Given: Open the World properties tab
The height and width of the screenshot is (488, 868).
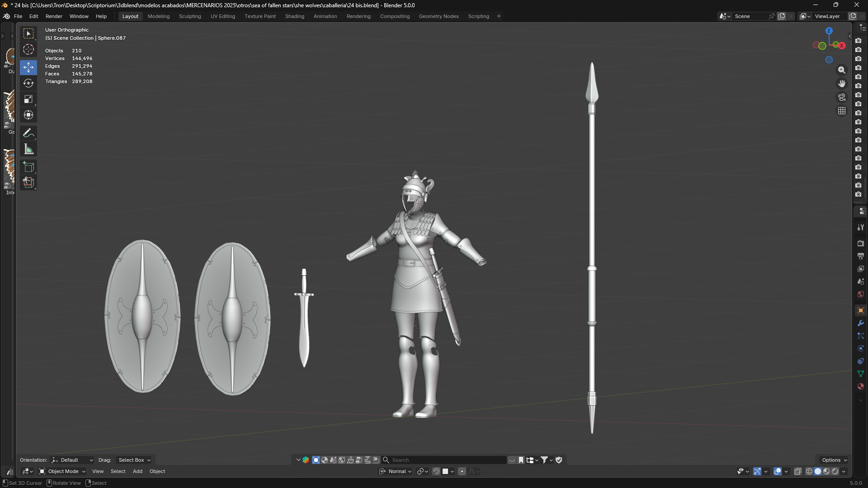Looking at the screenshot, I should coord(861,294).
